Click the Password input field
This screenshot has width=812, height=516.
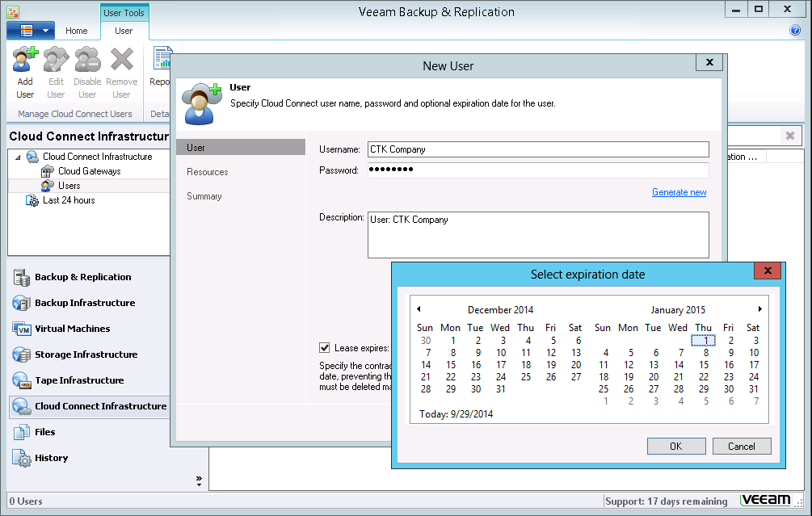[x=538, y=170]
